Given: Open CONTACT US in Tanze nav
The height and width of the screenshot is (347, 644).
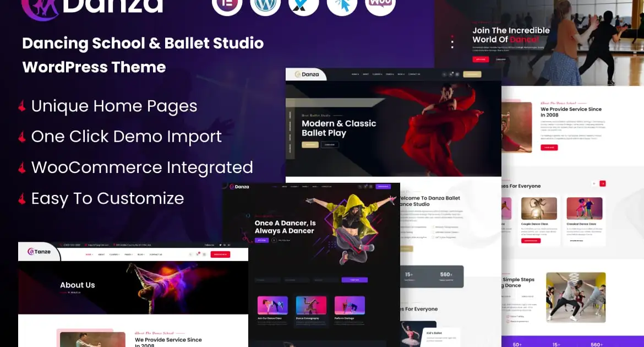Looking at the screenshot, I should pos(156,254).
